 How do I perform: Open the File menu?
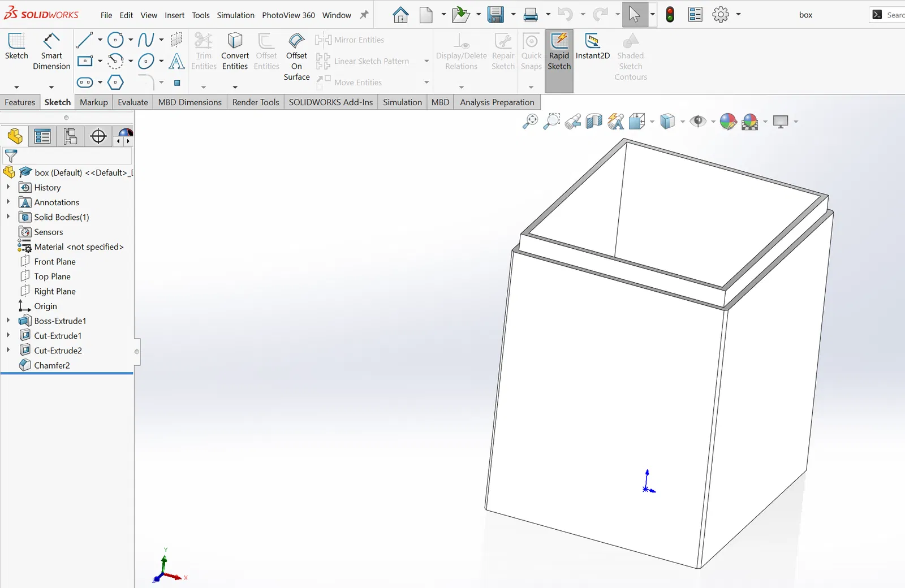[x=106, y=15]
